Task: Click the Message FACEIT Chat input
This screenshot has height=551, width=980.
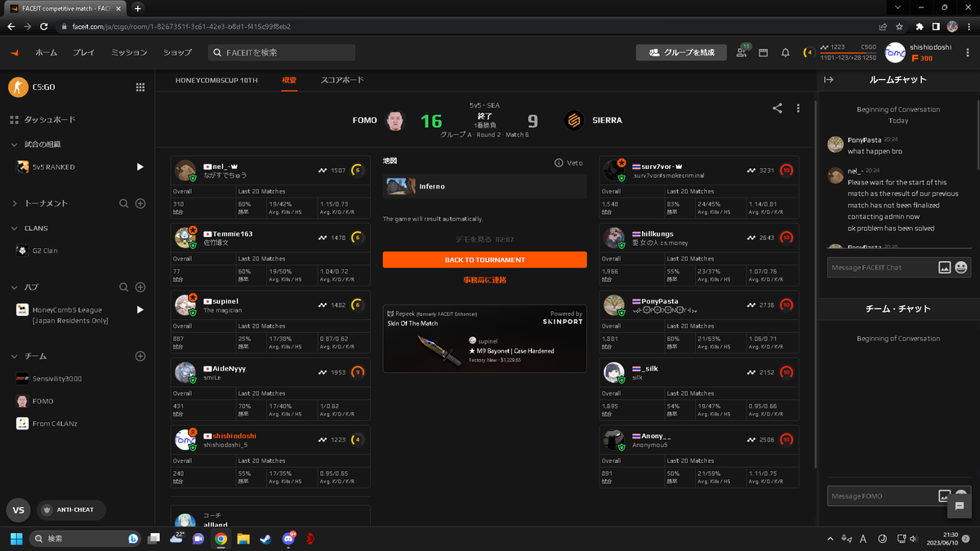Action: pyautogui.click(x=880, y=268)
